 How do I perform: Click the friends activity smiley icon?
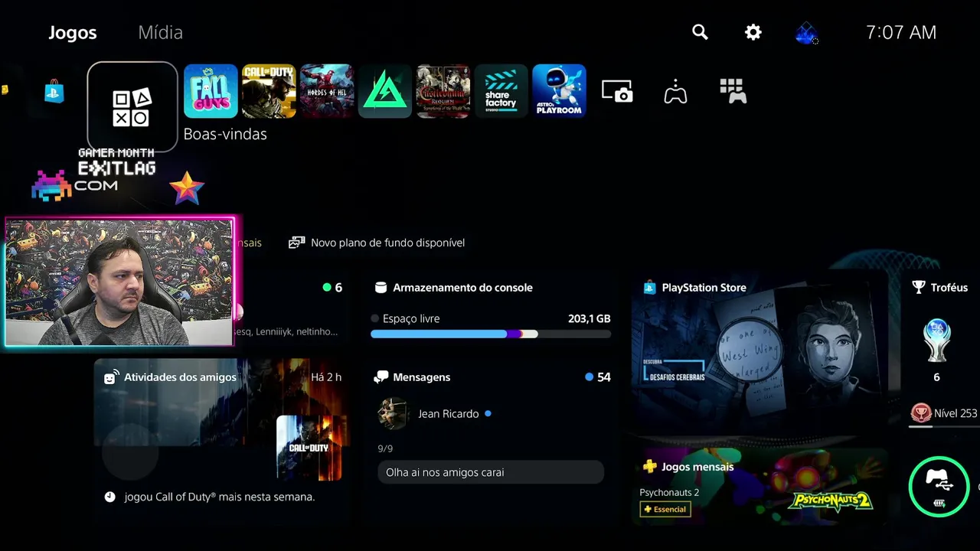click(109, 377)
